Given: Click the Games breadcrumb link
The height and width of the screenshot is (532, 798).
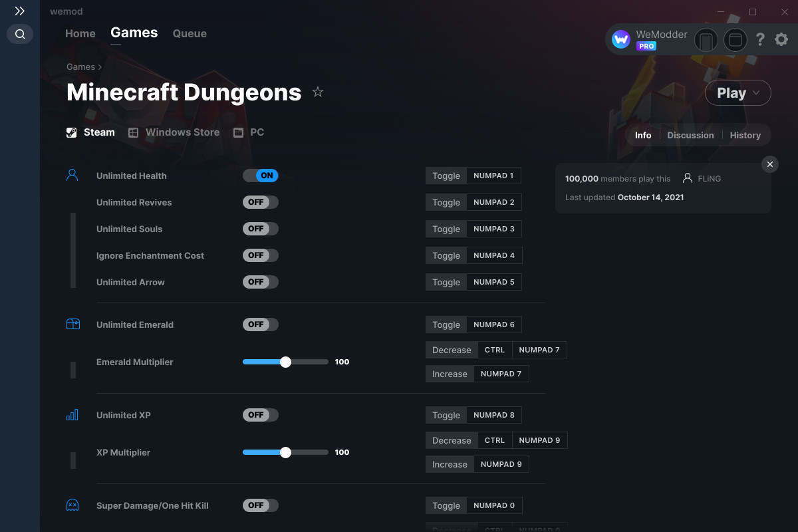Looking at the screenshot, I should pos(80,66).
